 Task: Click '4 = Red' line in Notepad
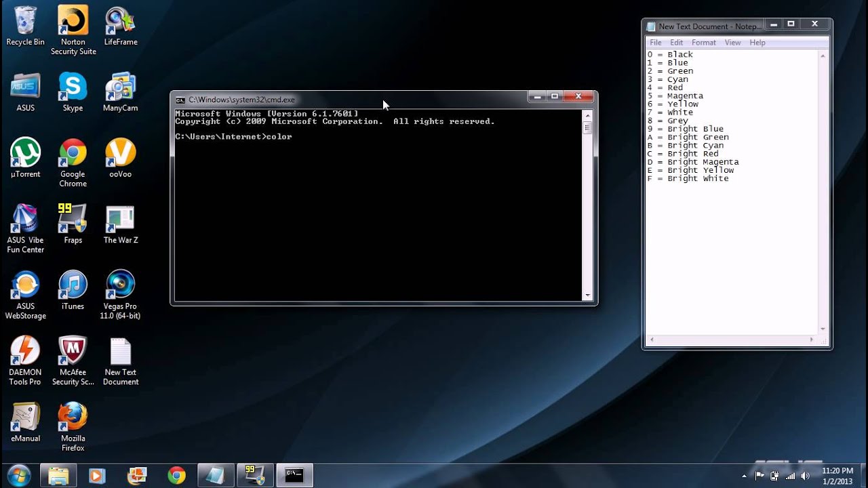coord(665,87)
